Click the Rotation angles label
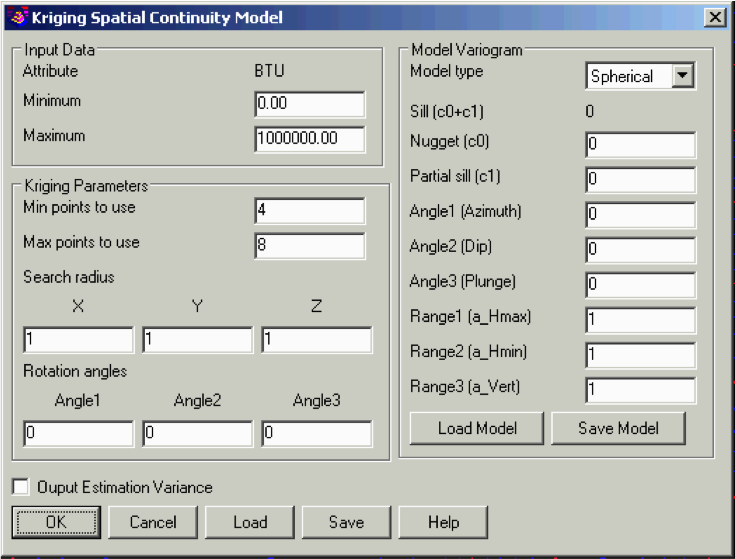 (x=75, y=371)
